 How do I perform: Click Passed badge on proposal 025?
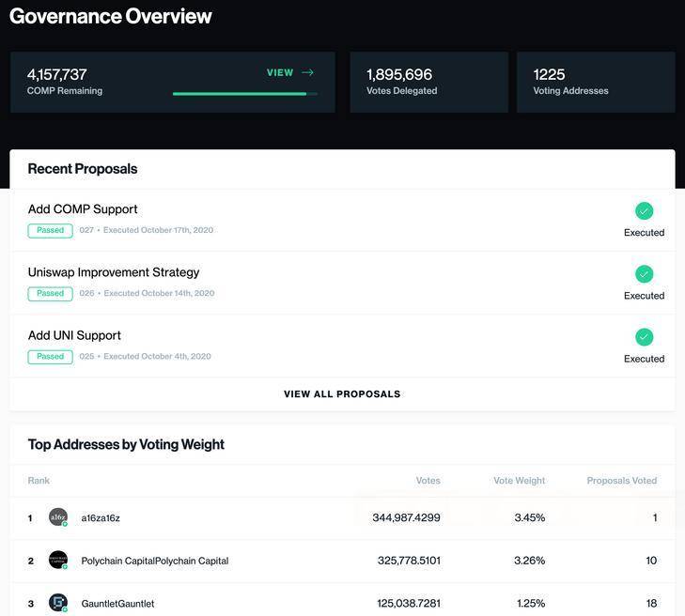pos(50,357)
